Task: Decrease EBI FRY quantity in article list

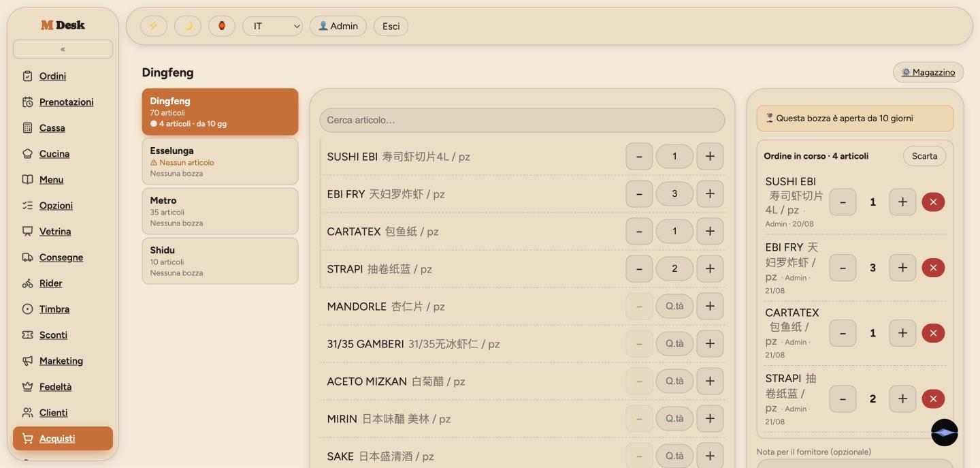Action: 639,194
